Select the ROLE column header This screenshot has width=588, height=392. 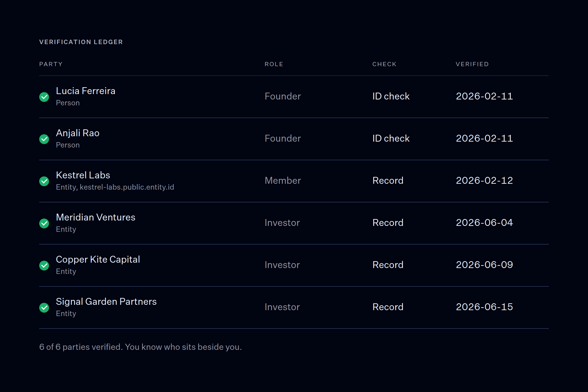coord(274,64)
